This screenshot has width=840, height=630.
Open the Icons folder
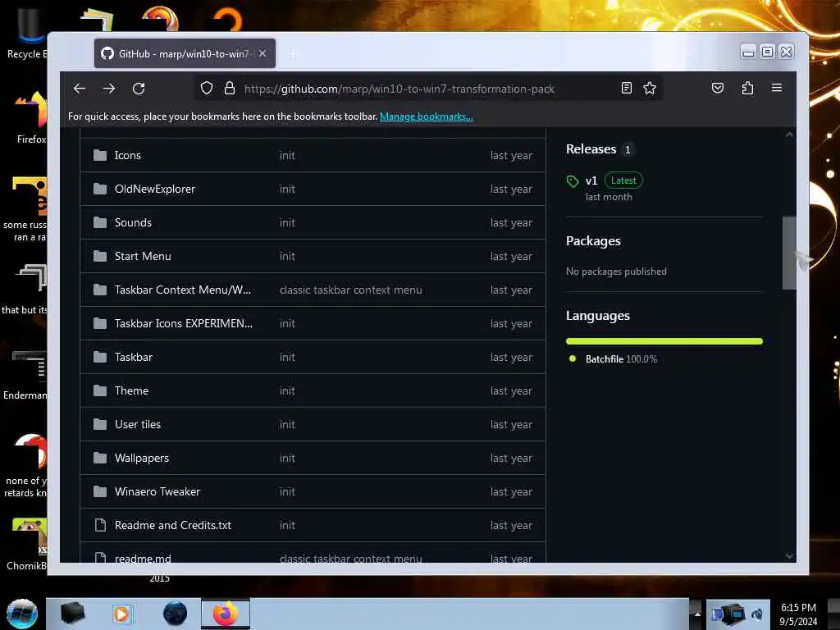(x=127, y=155)
